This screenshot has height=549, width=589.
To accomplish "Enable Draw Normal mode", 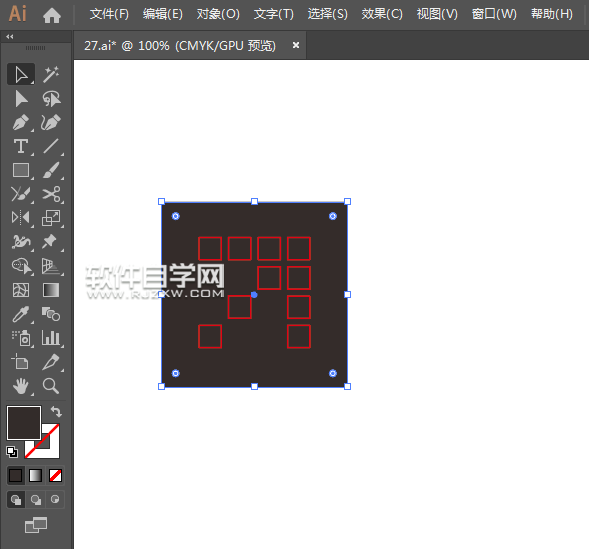I will 16,500.
